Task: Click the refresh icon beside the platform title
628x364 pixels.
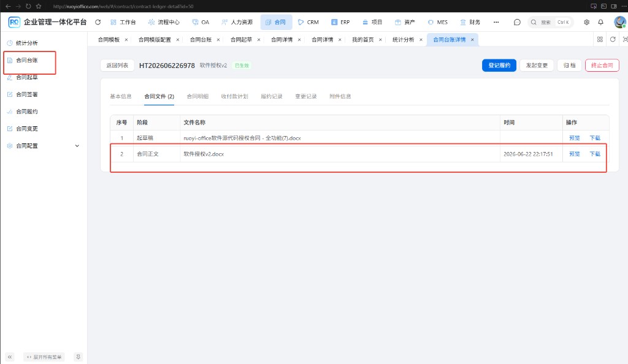Action: (x=98, y=22)
